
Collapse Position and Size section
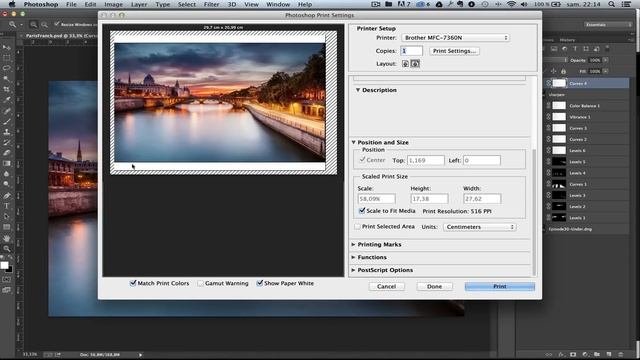(x=353, y=142)
